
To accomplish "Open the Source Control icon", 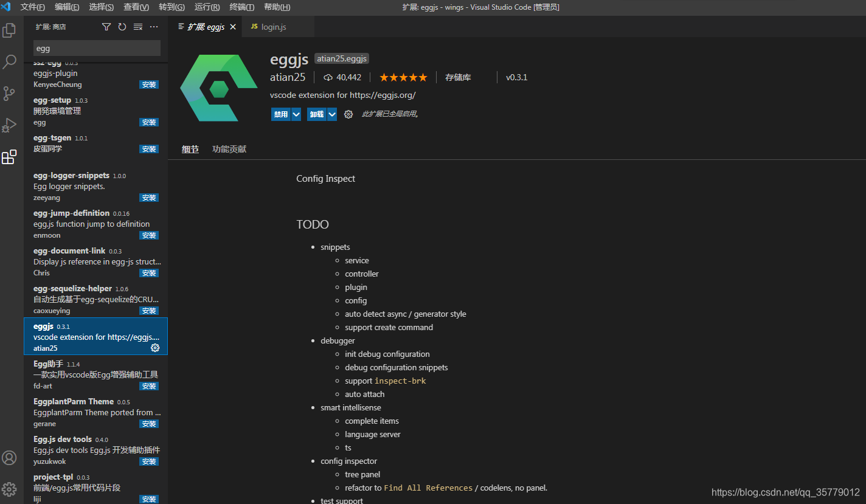I will (9, 93).
